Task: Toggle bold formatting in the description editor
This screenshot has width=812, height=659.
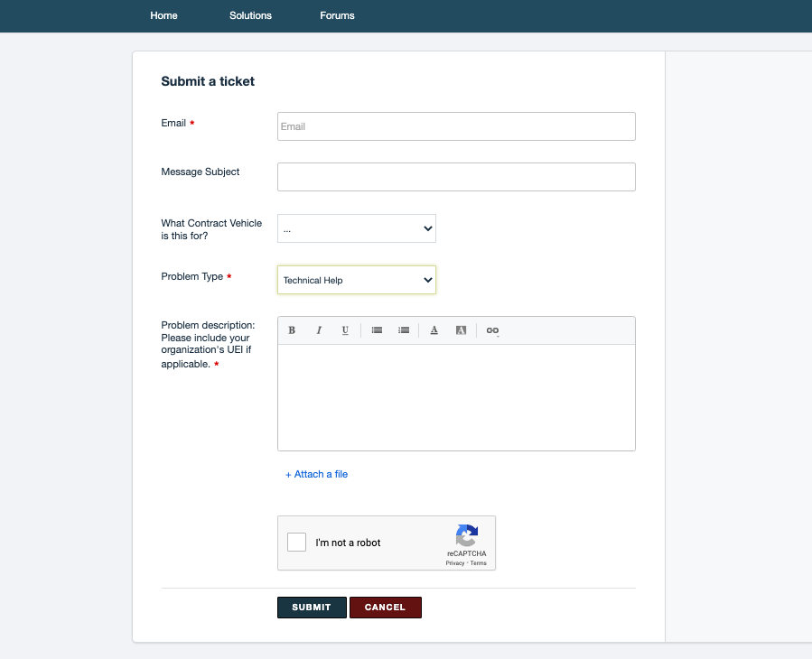Action: 292,329
